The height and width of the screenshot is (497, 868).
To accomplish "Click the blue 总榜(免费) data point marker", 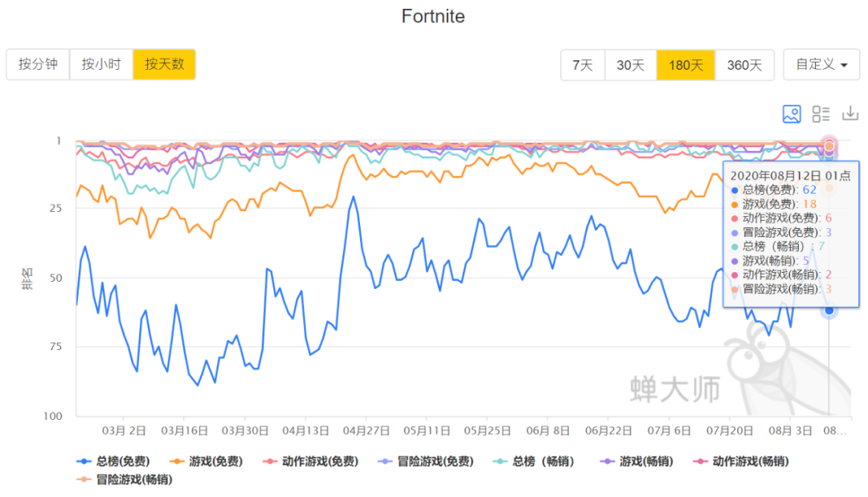I will tap(829, 311).
